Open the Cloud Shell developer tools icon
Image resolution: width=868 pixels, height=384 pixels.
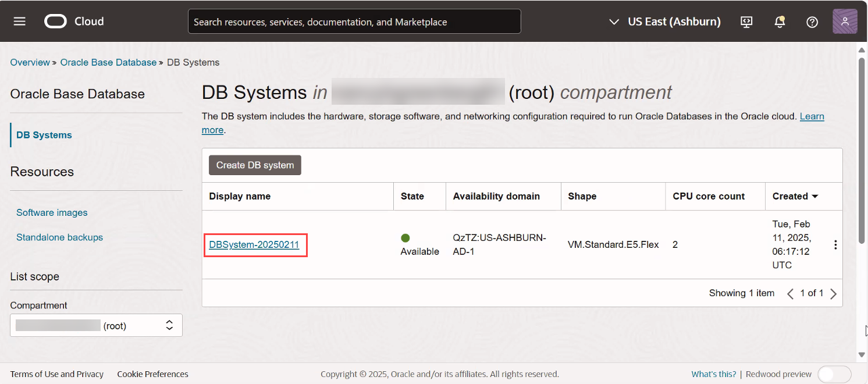click(x=746, y=22)
